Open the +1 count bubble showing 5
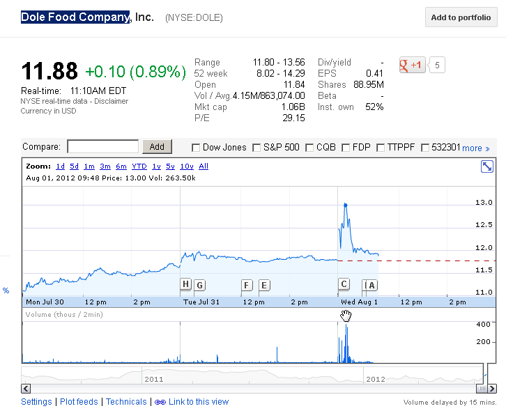 click(x=437, y=65)
